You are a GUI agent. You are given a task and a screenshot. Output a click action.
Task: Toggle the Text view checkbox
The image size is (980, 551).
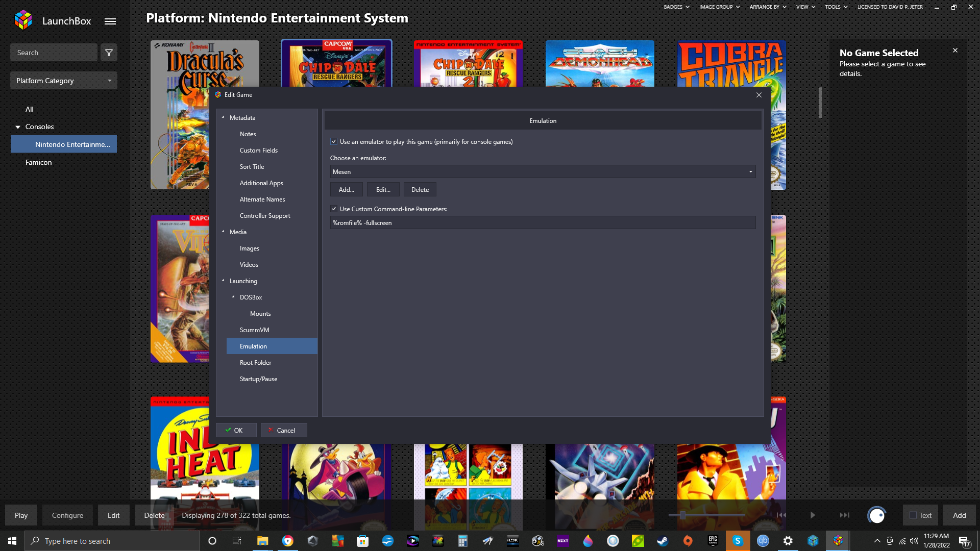tap(913, 515)
